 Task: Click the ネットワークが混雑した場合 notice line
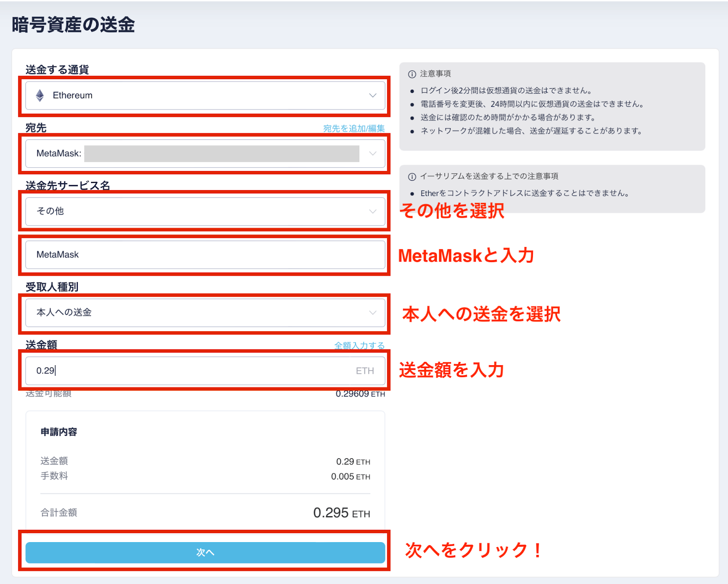pyautogui.click(x=531, y=131)
